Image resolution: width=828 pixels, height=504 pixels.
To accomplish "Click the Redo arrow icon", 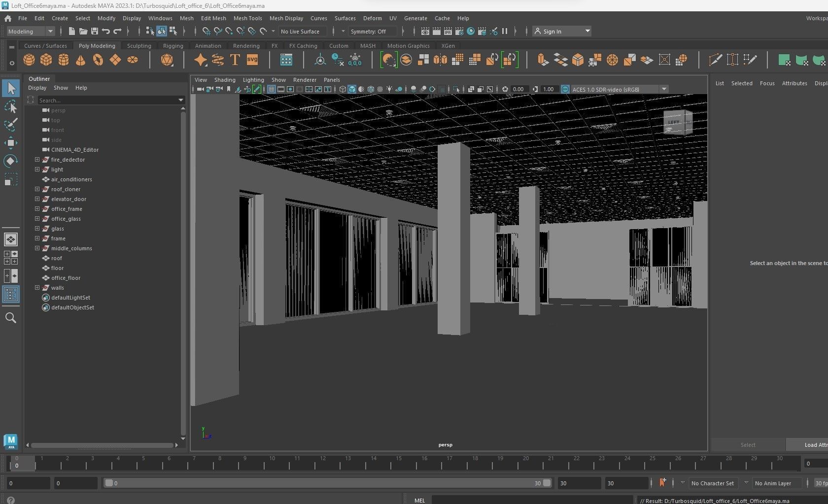I will (x=117, y=31).
